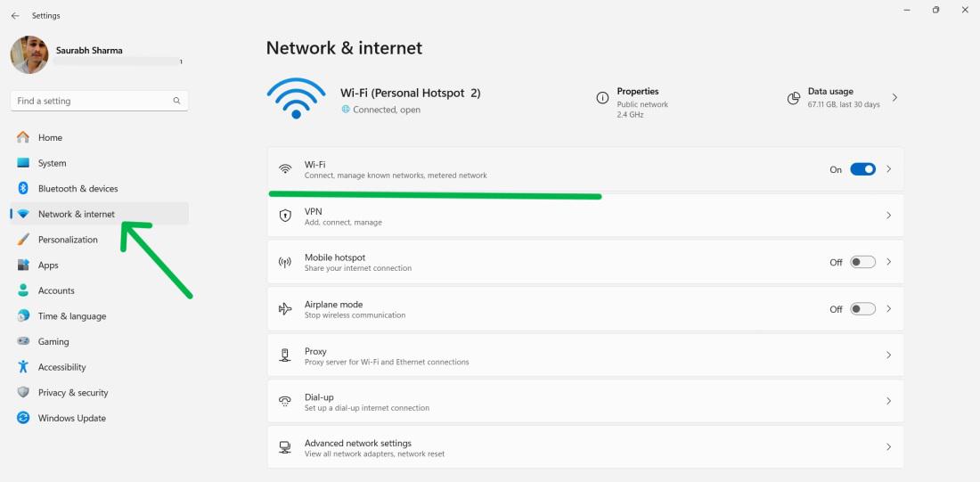This screenshot has width=980, height=482.
Task: Turn off the Wi-Fi toggle
Action: tap(862, 169)
